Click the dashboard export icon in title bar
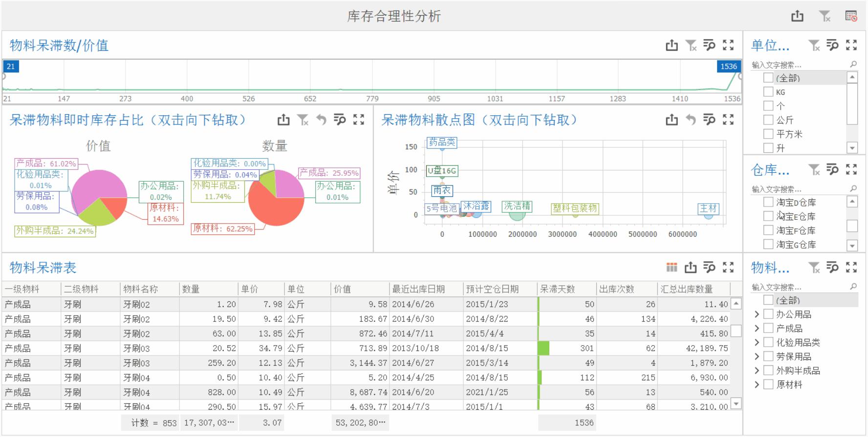The image size is (868, 437). pyautogui.click(x=797, y=16)
